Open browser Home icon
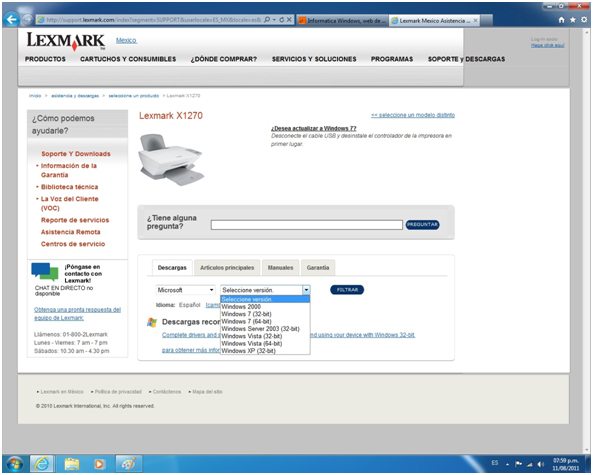Screen dimensions: 593x475 click(x=562, y=20)
